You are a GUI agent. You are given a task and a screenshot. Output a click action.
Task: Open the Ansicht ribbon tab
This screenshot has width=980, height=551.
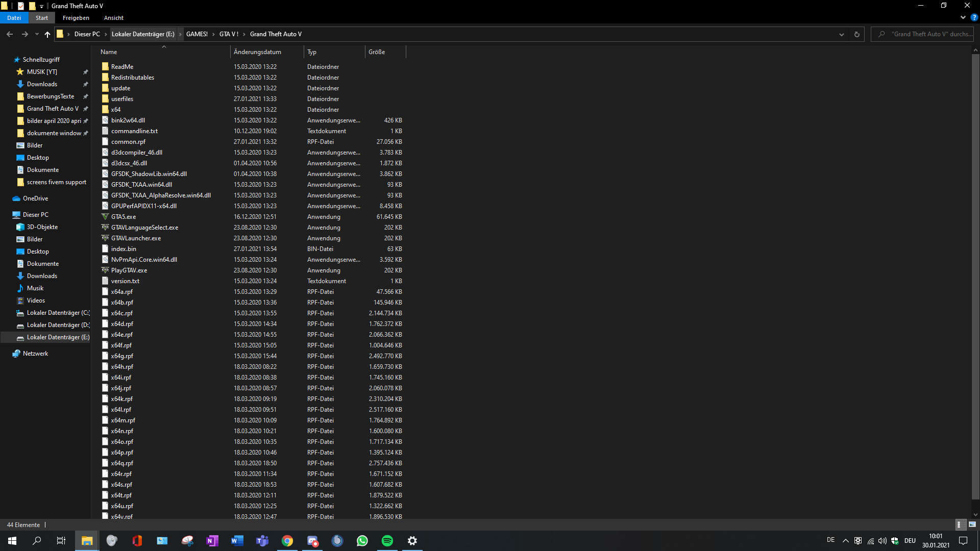(x=113, y=18)
